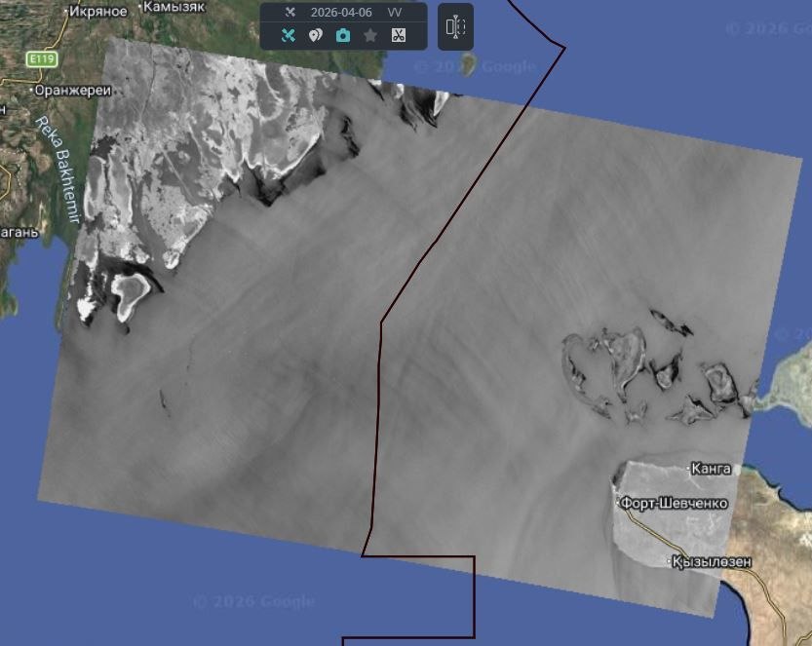The height and width of the screenshot is (646, 812).
Task: Click the small satellite icon beside date
Action: [x=290, y=13]
